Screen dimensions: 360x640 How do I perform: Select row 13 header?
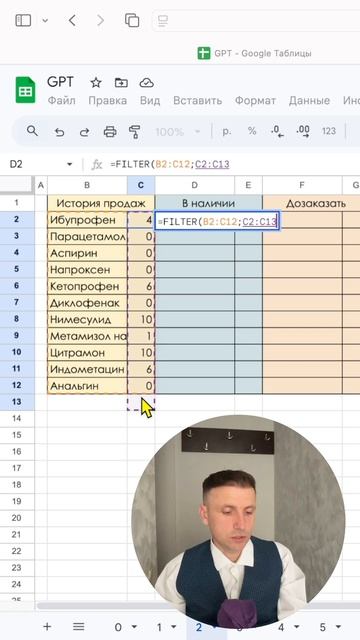(x=17, y=402)
